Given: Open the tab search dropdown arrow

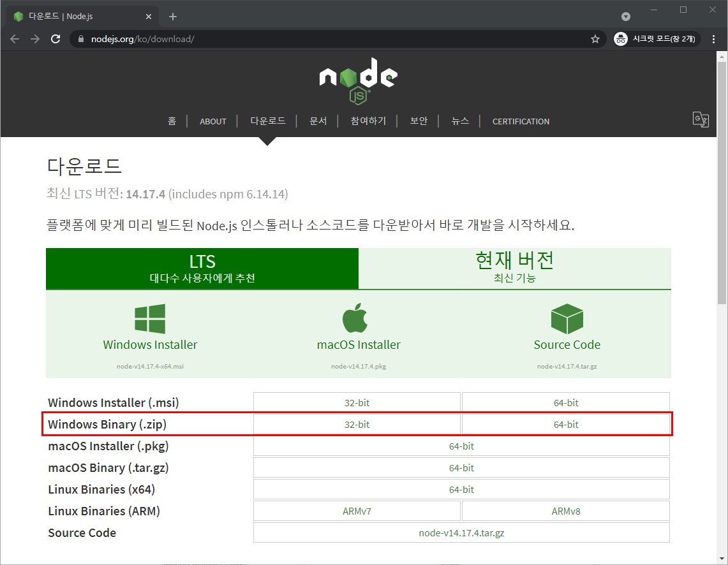Looking at the screenshot, I should tap(626, 17).
